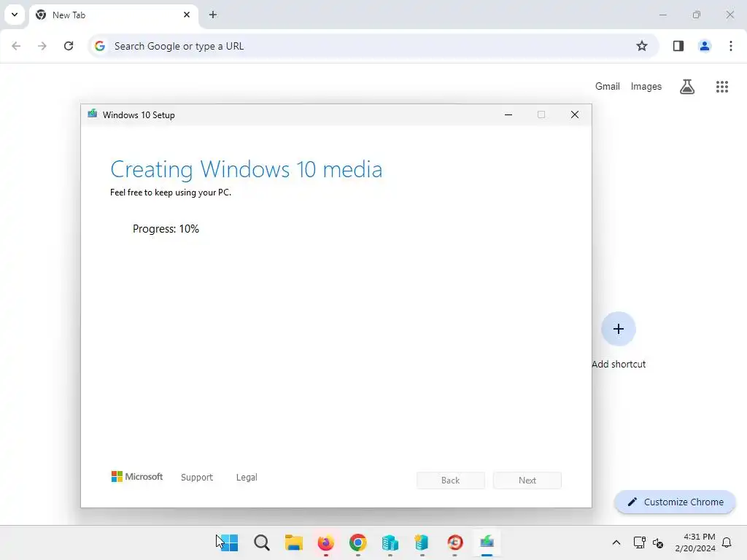Open the network status tray icon
Image resolution: width=747 pixels, height=560 pixels.
click(639, 542)
